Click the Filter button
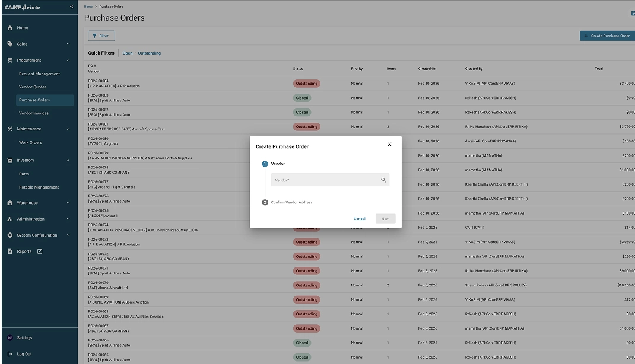Screen dimensions: 635x364 [x=101, y=36]
